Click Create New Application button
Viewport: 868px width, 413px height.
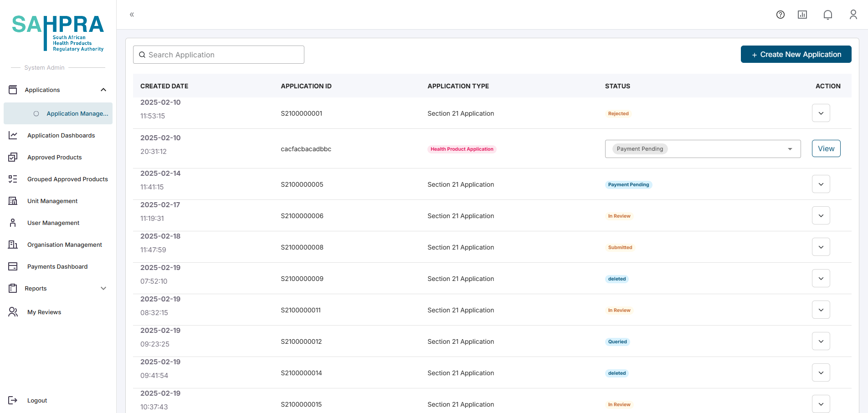click(x=796, y=54)
